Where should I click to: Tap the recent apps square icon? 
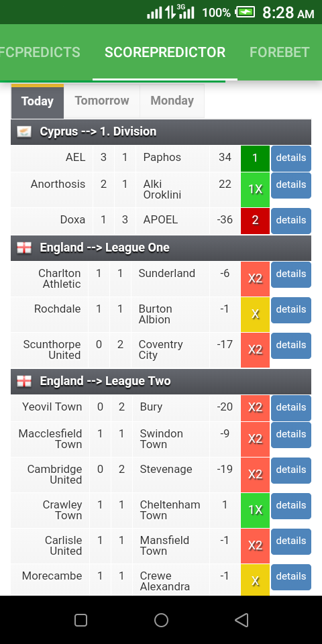click(80, 620)
